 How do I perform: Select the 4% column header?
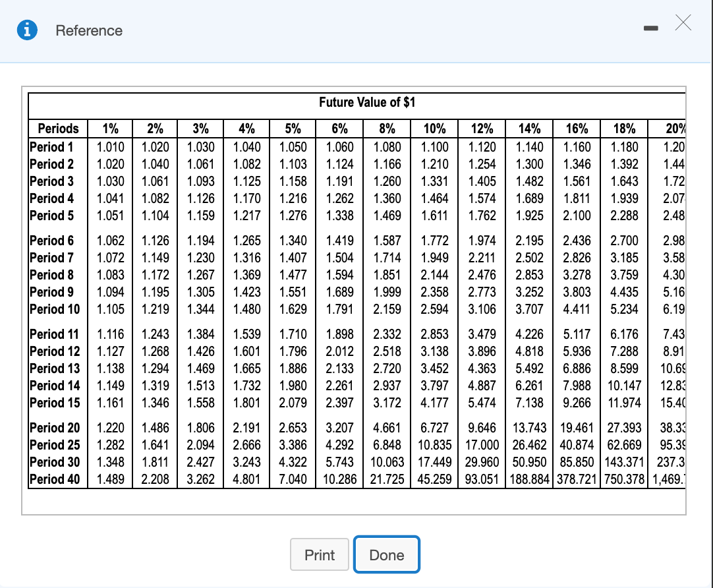click(x=247, y=129)
